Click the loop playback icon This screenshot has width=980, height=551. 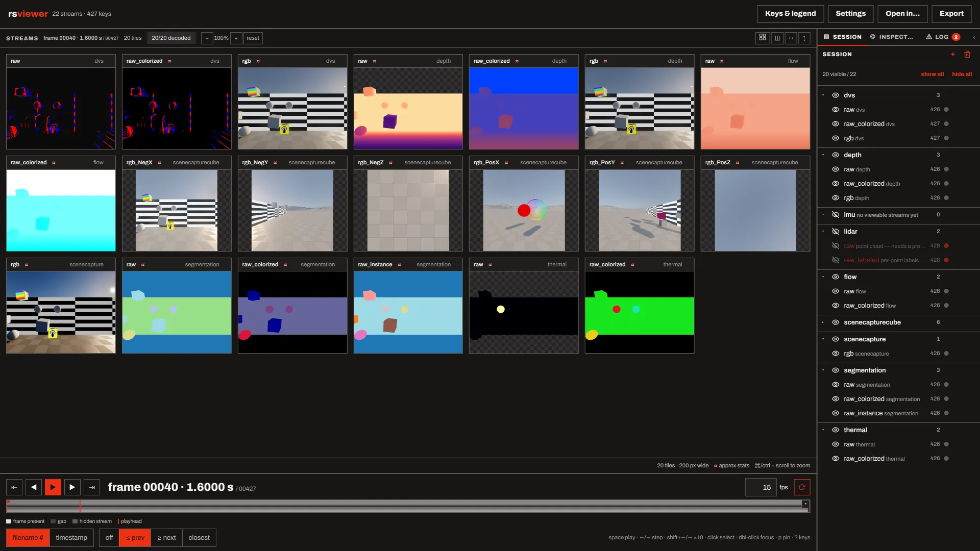[x=802, y=487]
